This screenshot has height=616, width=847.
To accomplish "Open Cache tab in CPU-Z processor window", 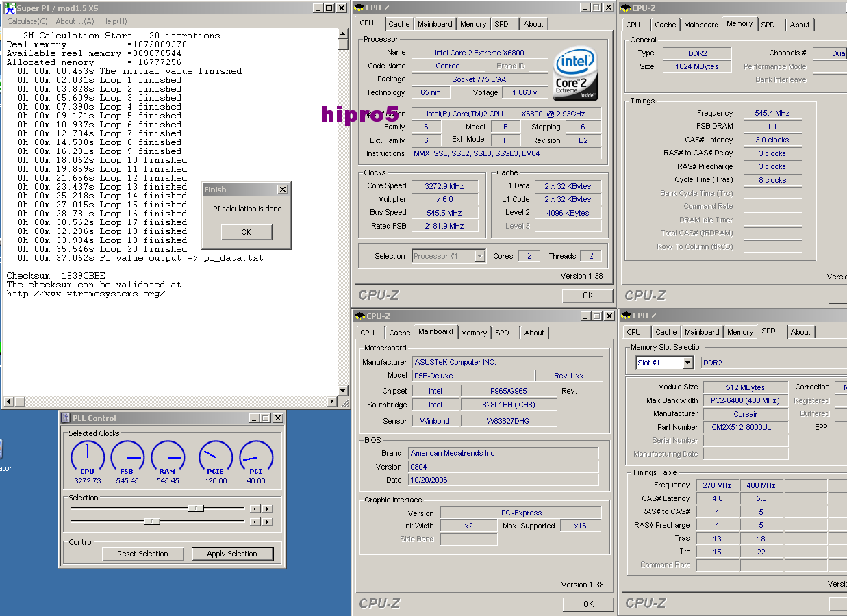I will (x=399, y=24).
